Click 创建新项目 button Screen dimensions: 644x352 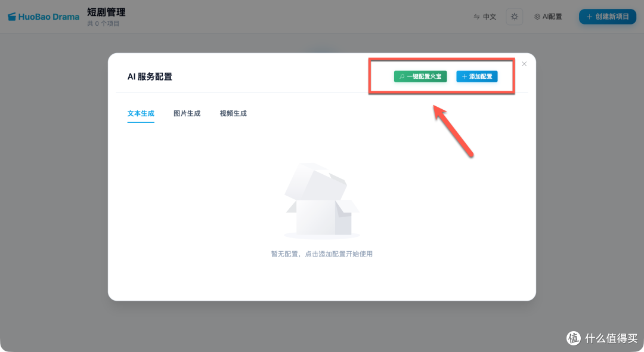point(608,17)
